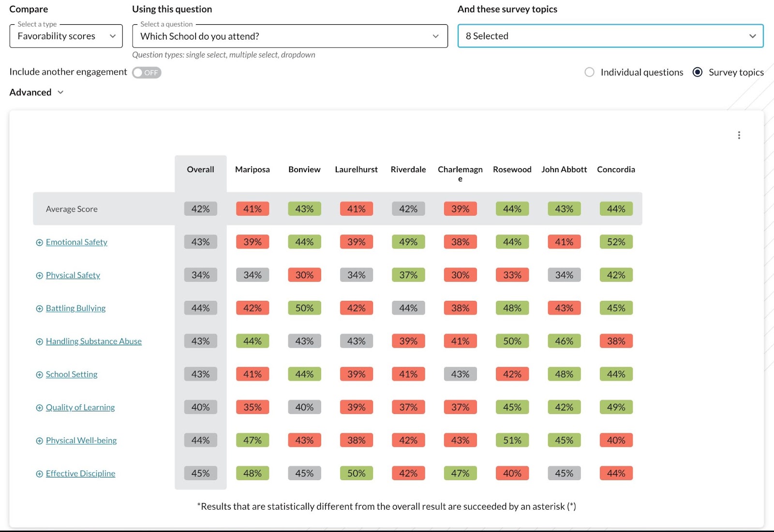Click Overall 34% Physical Safety score

(x=200, y=275)
